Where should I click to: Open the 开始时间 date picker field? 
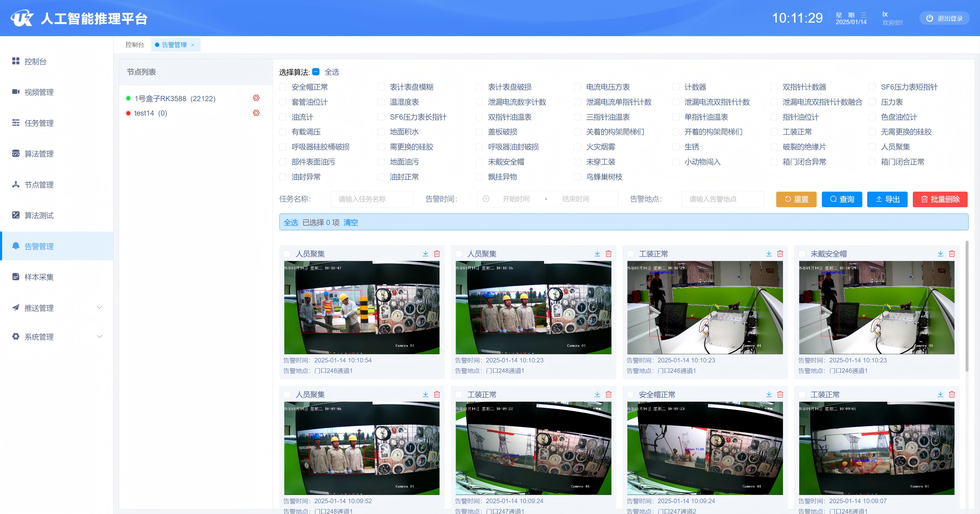pos(516,199)
